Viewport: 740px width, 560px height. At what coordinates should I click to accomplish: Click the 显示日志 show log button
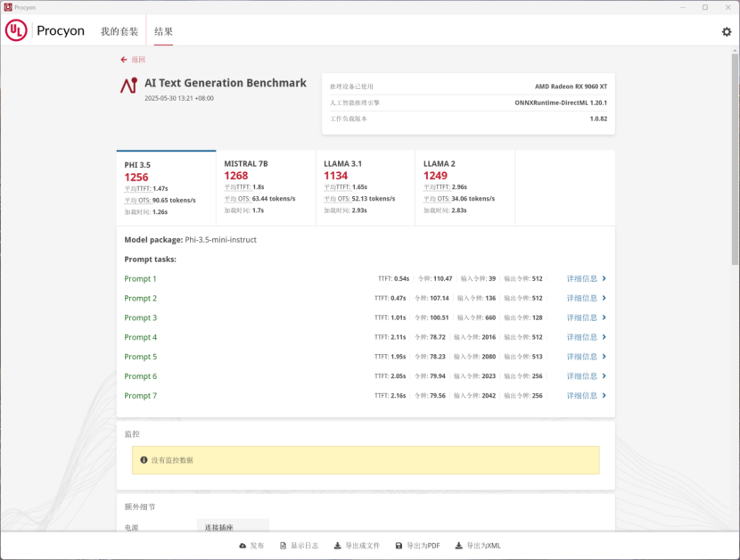coord(300,546)
